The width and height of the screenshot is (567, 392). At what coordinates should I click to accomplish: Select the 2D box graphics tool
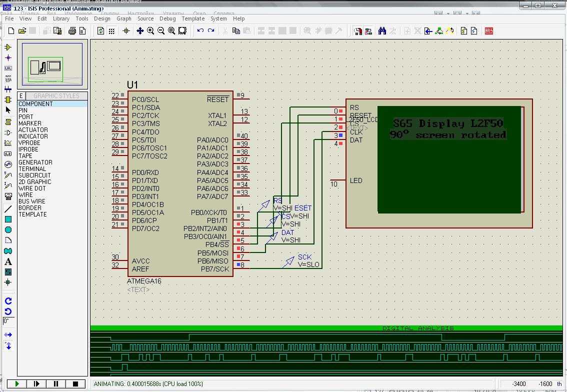pos(8,219)
